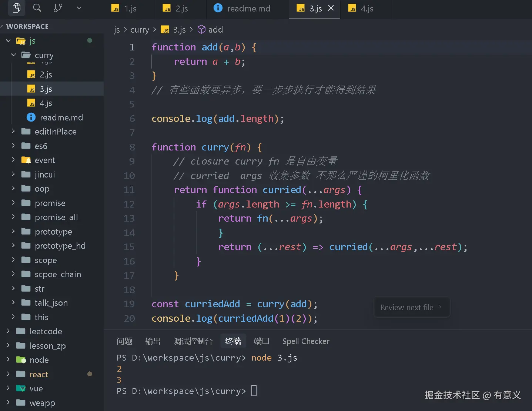Open the Explorer files icon
532x411 pixels.
tap(16, 8)
